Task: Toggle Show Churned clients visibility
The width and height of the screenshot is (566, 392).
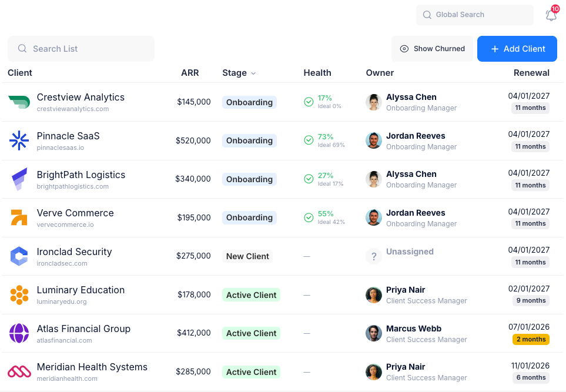Action: [x=432, y=49]
